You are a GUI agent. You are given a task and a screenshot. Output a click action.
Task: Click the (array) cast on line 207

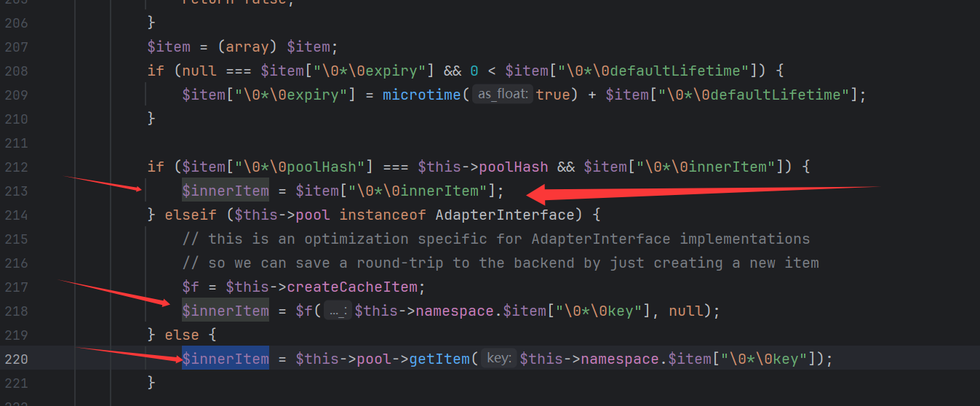[247, 47]
